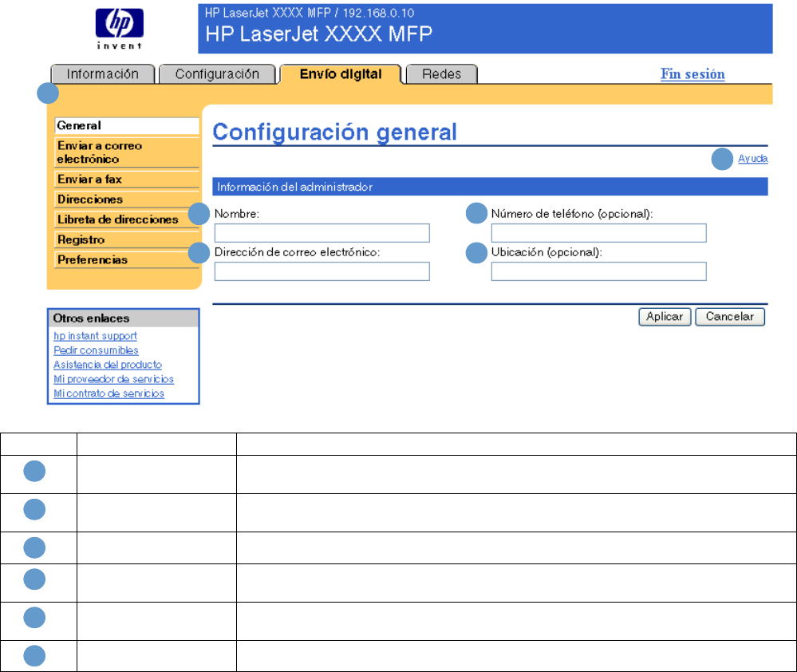Image resolution: width=797 pixels, height=672 pixels.
Task: Open Enviar a correo electrónico menu item
Action: tap(127, 152)
